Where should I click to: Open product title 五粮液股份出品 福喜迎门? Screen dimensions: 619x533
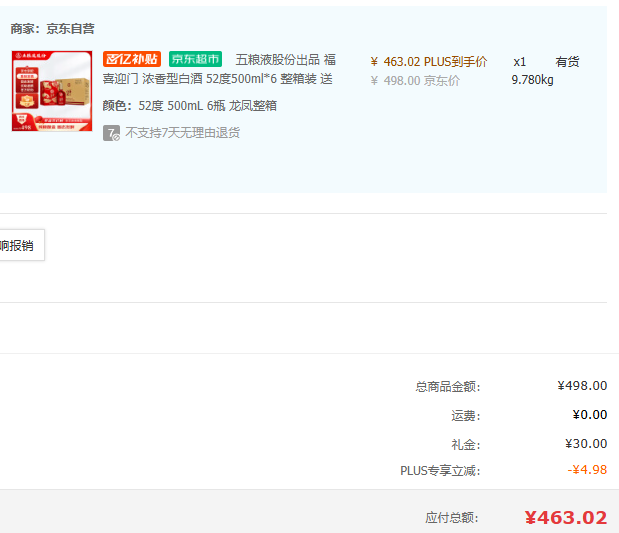coord(219,69)
